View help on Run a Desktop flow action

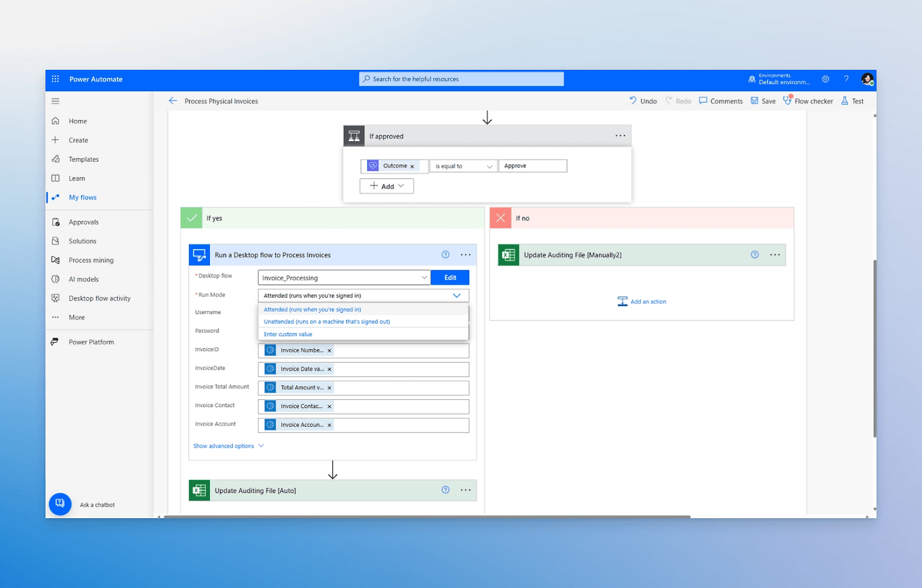point(445,255)
